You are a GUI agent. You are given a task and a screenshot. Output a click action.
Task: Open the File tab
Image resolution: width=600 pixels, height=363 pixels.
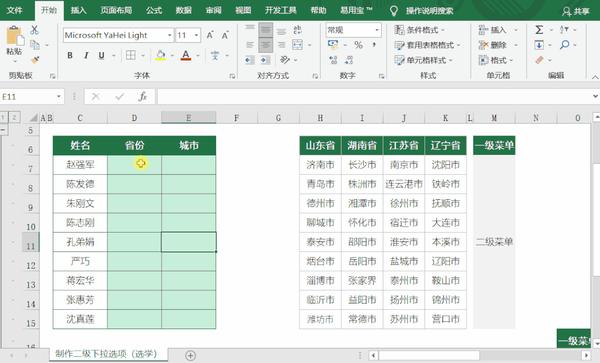[x=15, y=10]
